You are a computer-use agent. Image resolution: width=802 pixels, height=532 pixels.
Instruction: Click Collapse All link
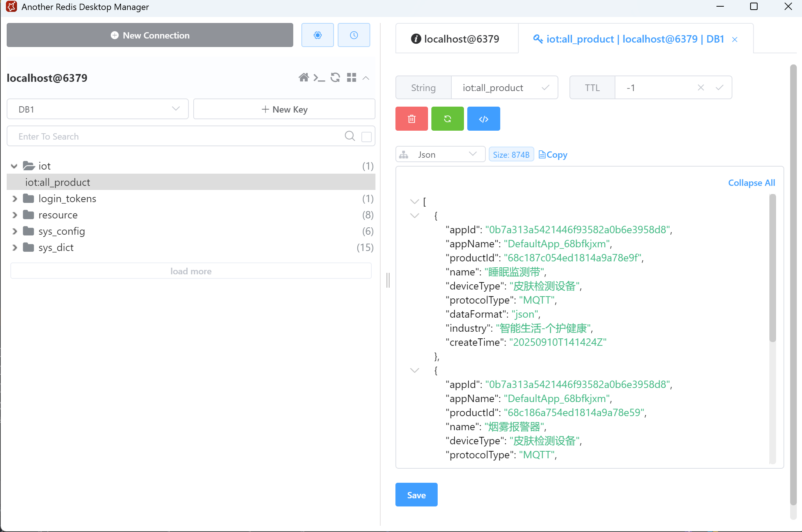(x=751, y=183)
